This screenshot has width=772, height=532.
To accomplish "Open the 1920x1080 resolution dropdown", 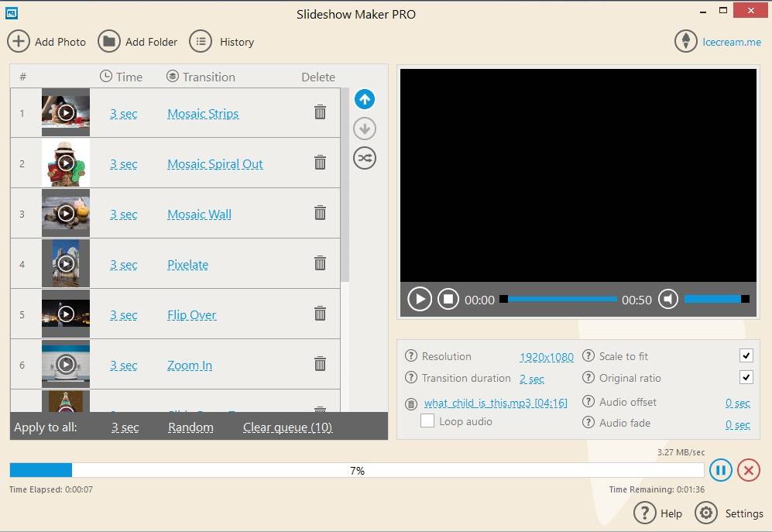I will [x=546, y=357].
